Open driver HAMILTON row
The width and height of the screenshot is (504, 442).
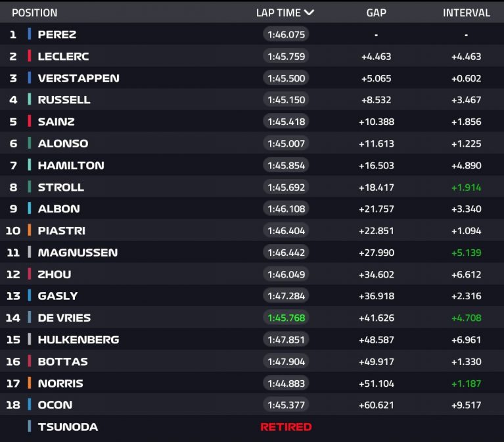click(x=252, y=165)
